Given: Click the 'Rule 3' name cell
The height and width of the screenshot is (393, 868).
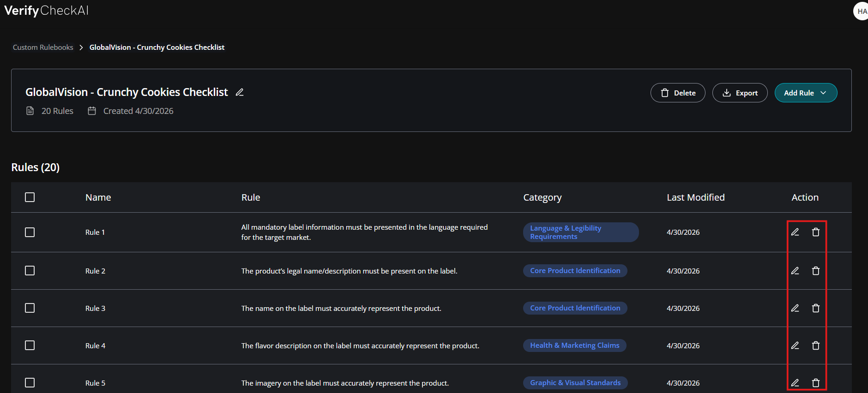Looking at the screenshot, I should 96,309.
